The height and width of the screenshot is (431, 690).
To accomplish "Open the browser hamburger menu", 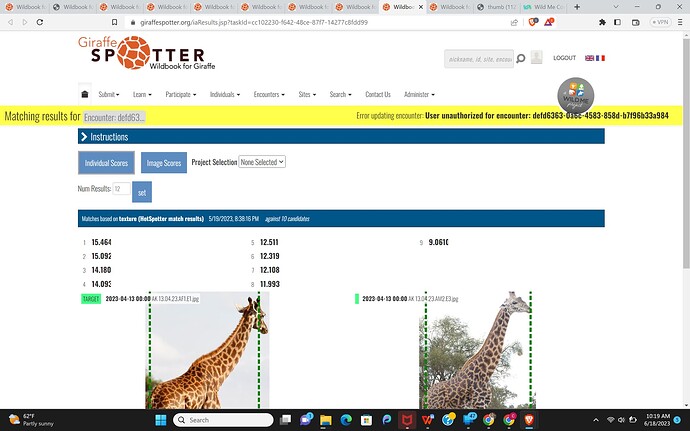I will click(680, 22).
